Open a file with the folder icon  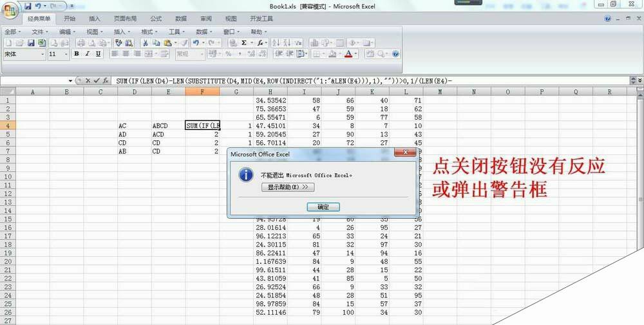(19, 42)
